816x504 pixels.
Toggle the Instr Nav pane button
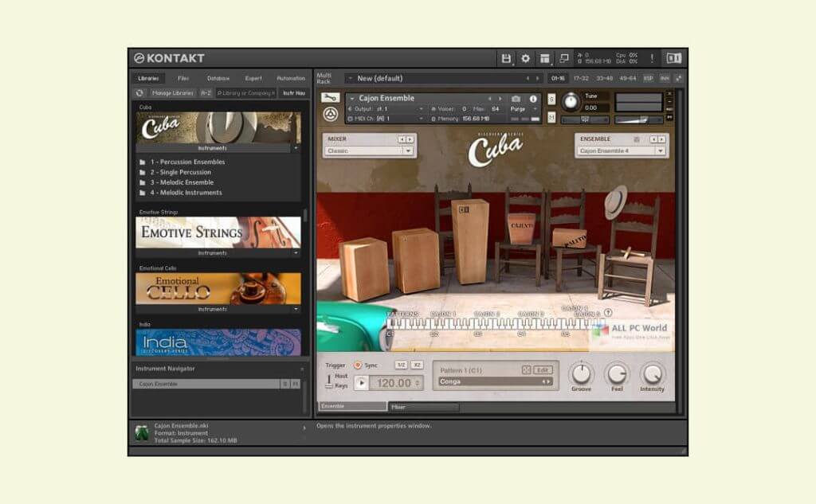click(294, 93)
